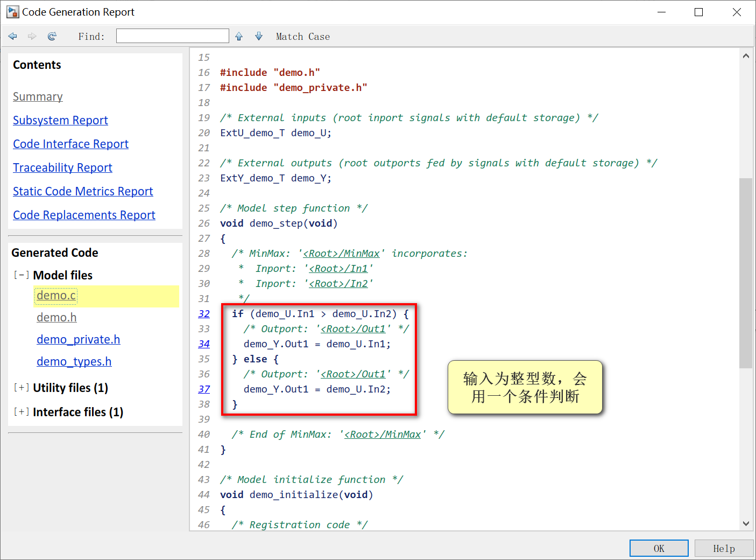Expand the Interface files (1) section

click(22, 411)
